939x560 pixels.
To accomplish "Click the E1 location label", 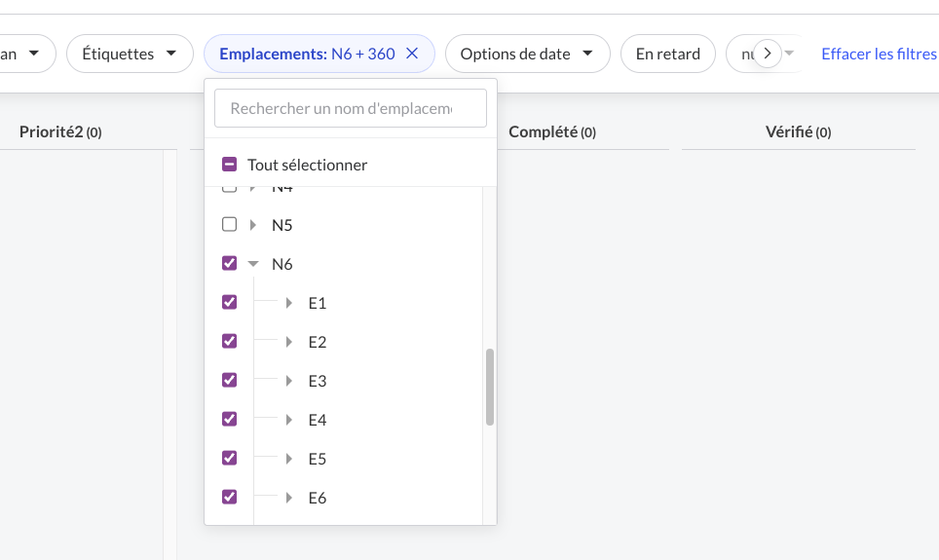I will pyautogui.click(x=318, y=303).
